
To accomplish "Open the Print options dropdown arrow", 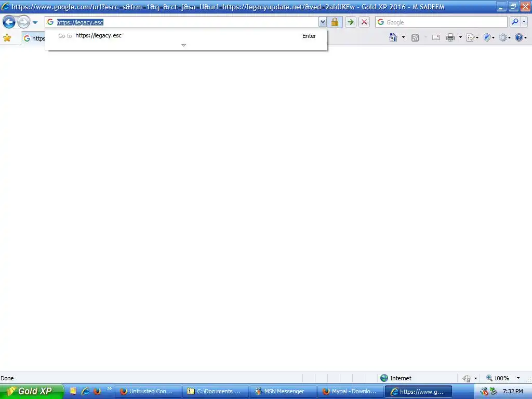I will point(460,37).
